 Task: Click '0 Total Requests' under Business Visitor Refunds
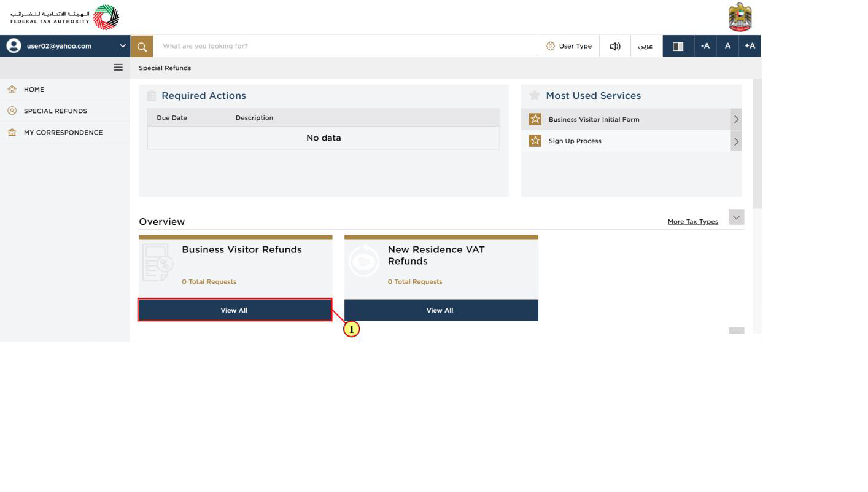tap(209, 281)
